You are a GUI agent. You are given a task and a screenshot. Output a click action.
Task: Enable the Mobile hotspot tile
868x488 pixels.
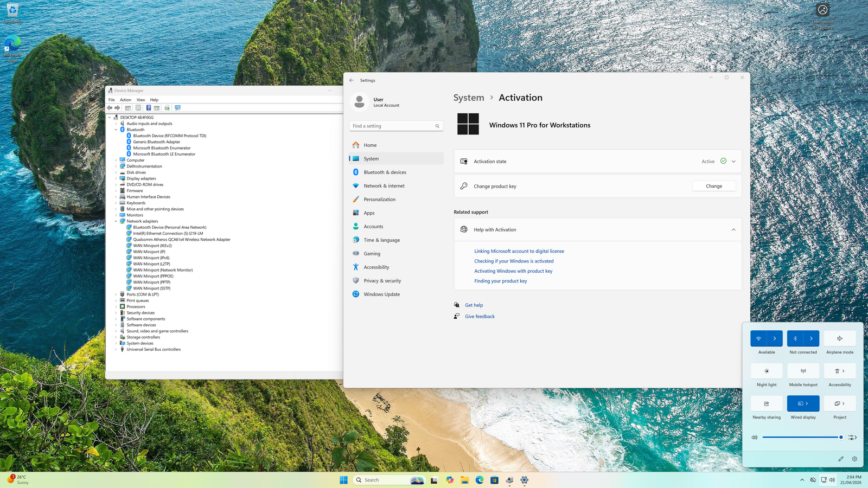click(x=803, y=371)
